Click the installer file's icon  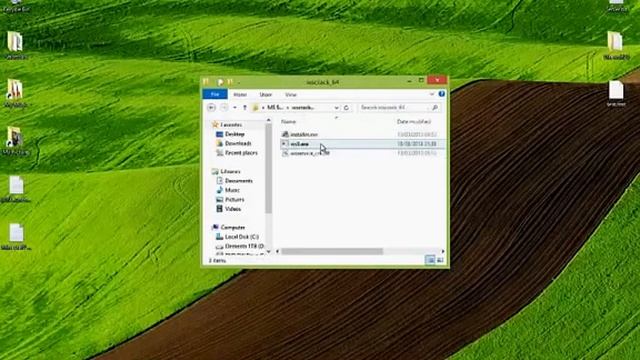pos(285,134)
